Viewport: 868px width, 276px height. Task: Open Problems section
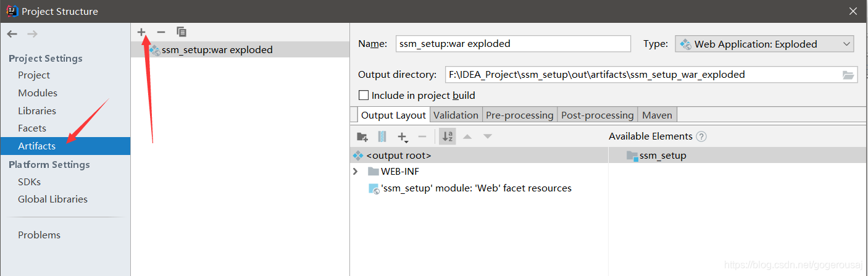(x=39, y=235)
